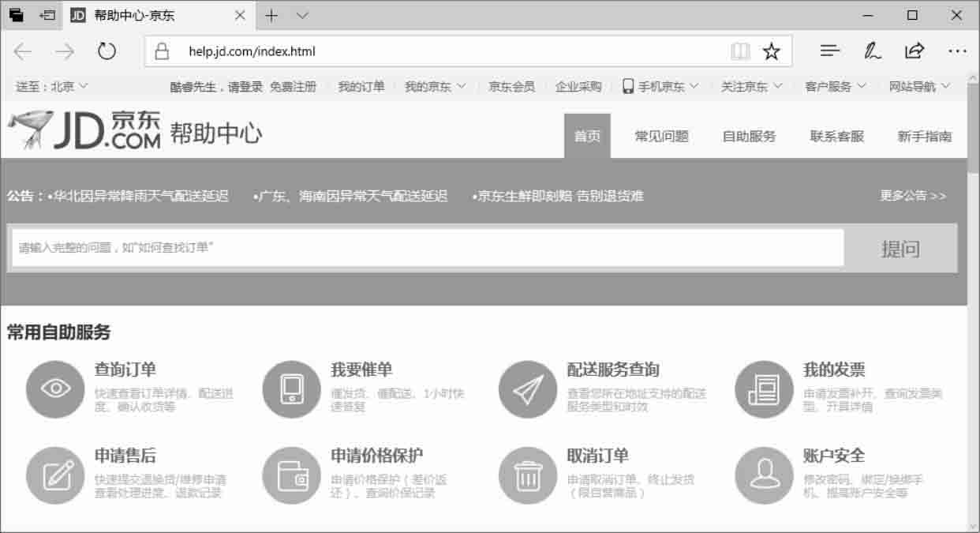Refresh the page with the reload icon

(x=107, y=51)
